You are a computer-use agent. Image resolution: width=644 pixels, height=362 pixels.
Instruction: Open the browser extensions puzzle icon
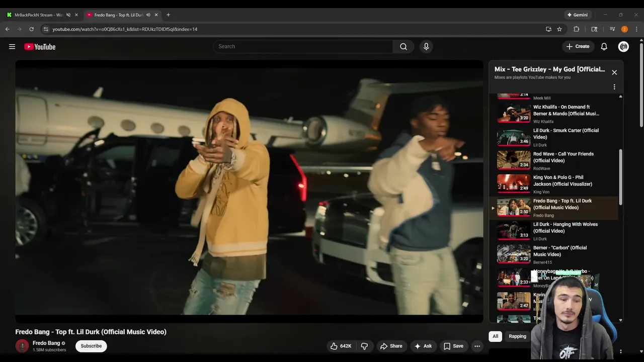577,29
